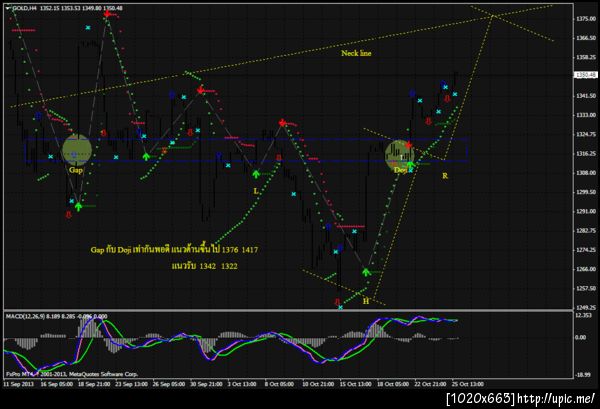Select the 22 Oct 21:00 time axis label
The image size is (600, 409).
pos(430,384)
